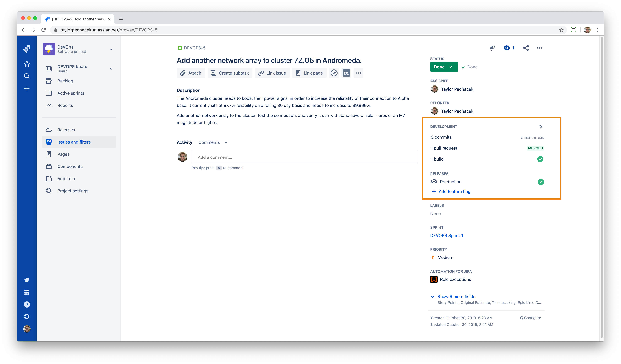621x364 pixels.
Task: Click the Create subtask button
Action: click(x=230, y=73)
